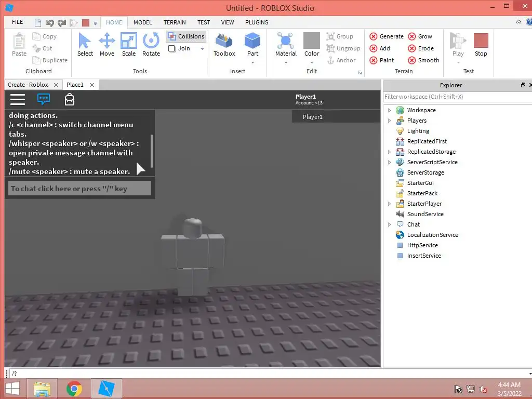Screen dimensions: 532x399
Task: Undo the last action
Action: pyautogui.click(x=49, y=23)
